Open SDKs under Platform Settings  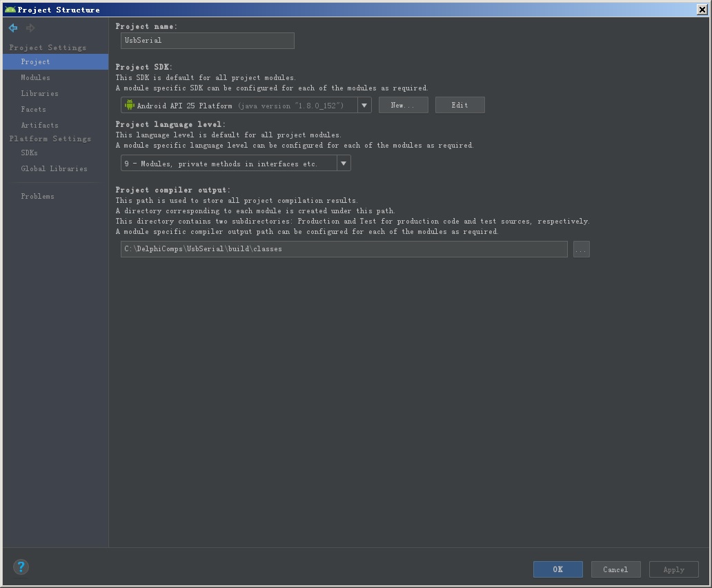click(29, 153)
